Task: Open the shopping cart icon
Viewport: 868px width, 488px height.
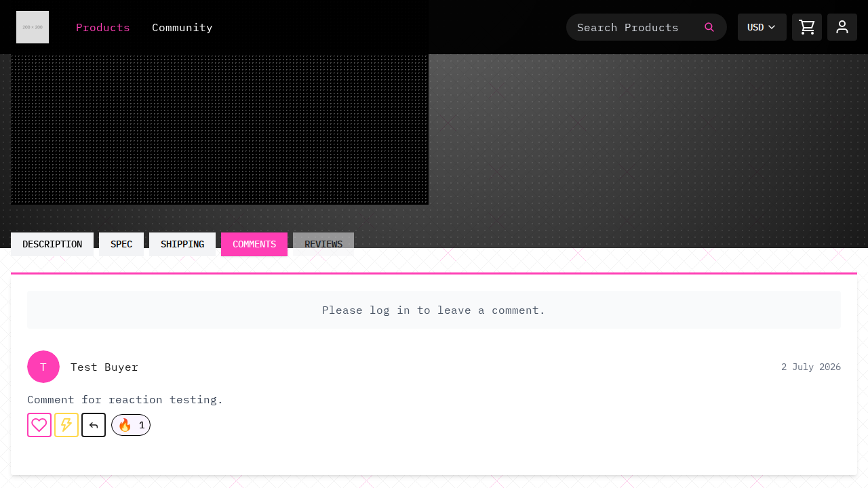Action: coord(807,27)
